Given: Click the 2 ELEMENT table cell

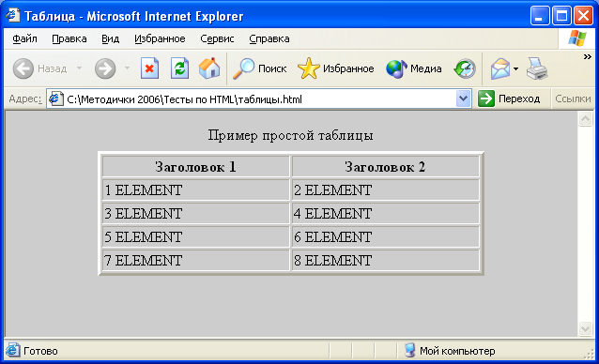Looking at the screenshot, I should 385,190.
